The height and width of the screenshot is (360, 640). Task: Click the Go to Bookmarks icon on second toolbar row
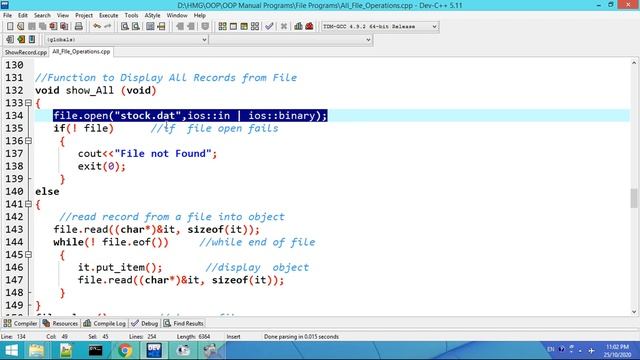[32, 40]
